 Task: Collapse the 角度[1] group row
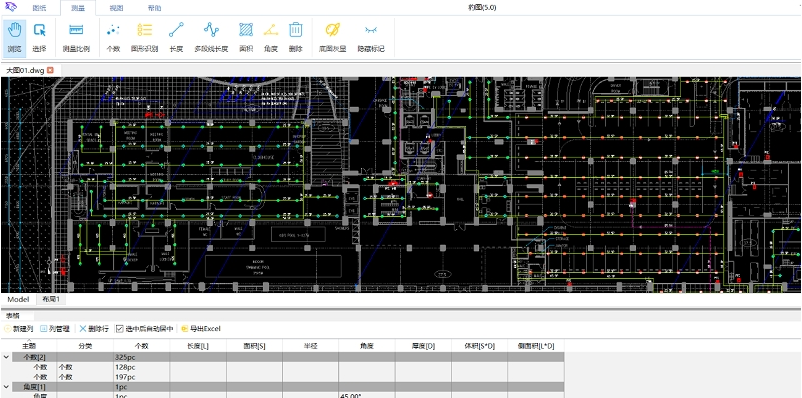click(x=6, y=387)
